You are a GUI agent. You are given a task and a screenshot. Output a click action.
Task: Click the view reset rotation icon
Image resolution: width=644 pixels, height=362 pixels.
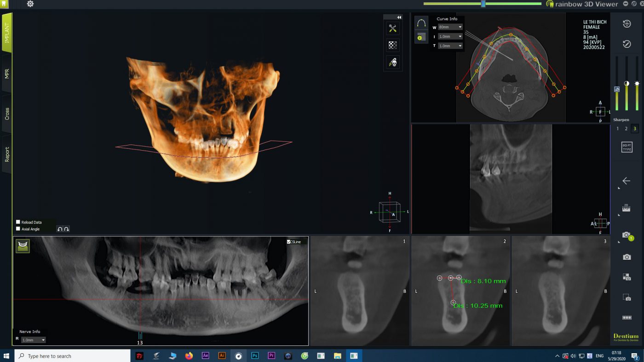coord(627,24)
